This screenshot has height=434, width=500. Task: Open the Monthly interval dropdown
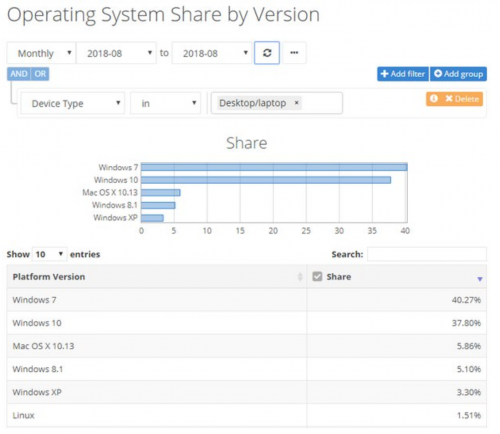(x=41, y=53)
